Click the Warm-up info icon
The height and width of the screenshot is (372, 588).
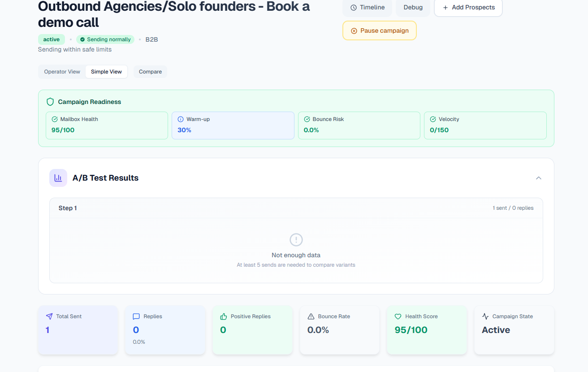pyautogui.click(x=180, y=119)
